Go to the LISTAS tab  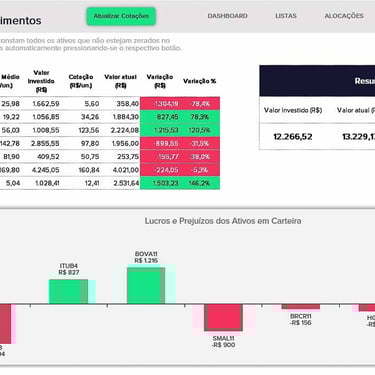point(286,16)
